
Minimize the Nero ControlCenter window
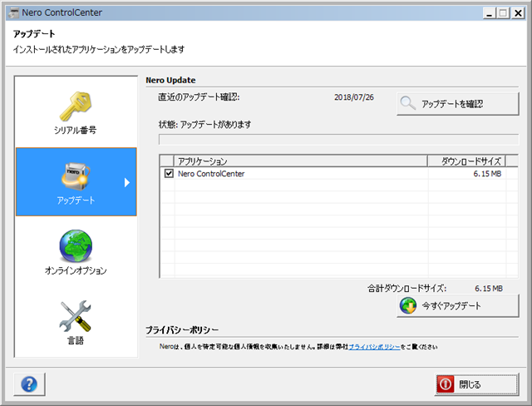pos(489,13)
